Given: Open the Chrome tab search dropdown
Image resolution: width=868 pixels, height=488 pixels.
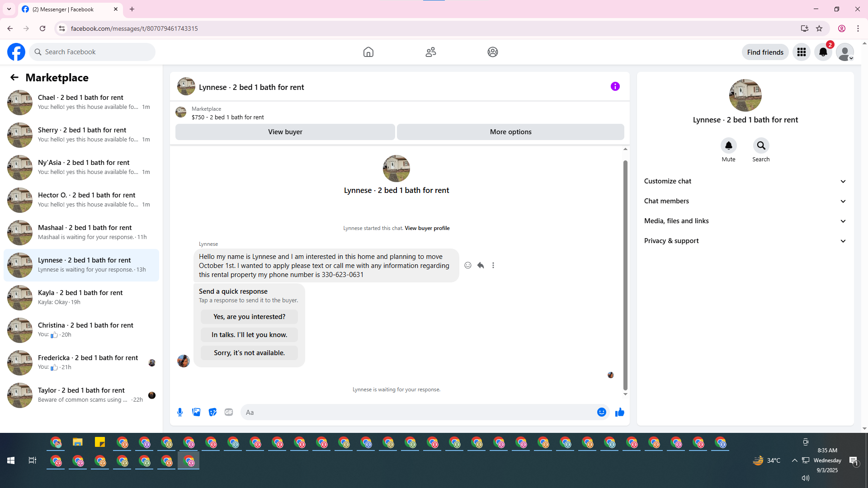Looking at the screenshot, I should coord(9,9).
